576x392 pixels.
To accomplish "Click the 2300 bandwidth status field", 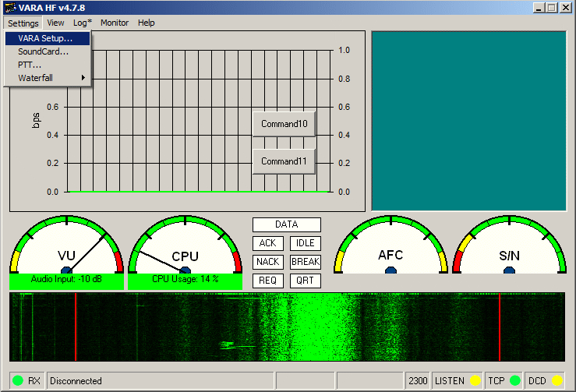I will click(x=418, y=381).
